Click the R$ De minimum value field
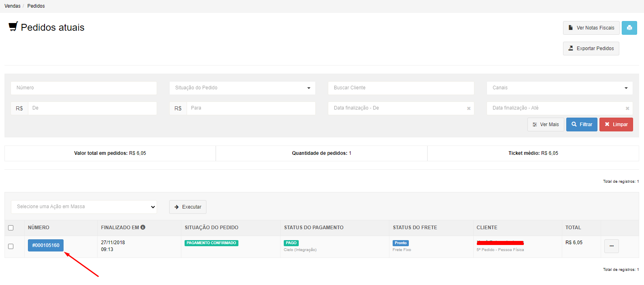Screen dimensions: 644x285 92,108
